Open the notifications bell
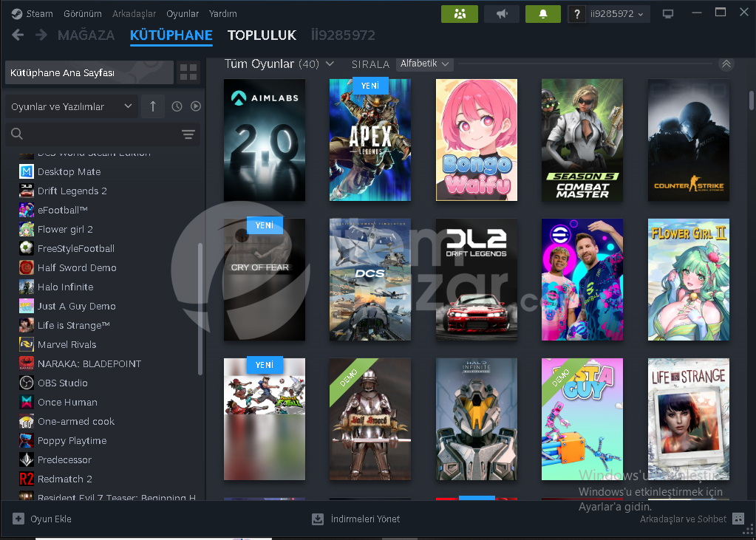This screenshot has height=540, width=756. tap(543, 14)
